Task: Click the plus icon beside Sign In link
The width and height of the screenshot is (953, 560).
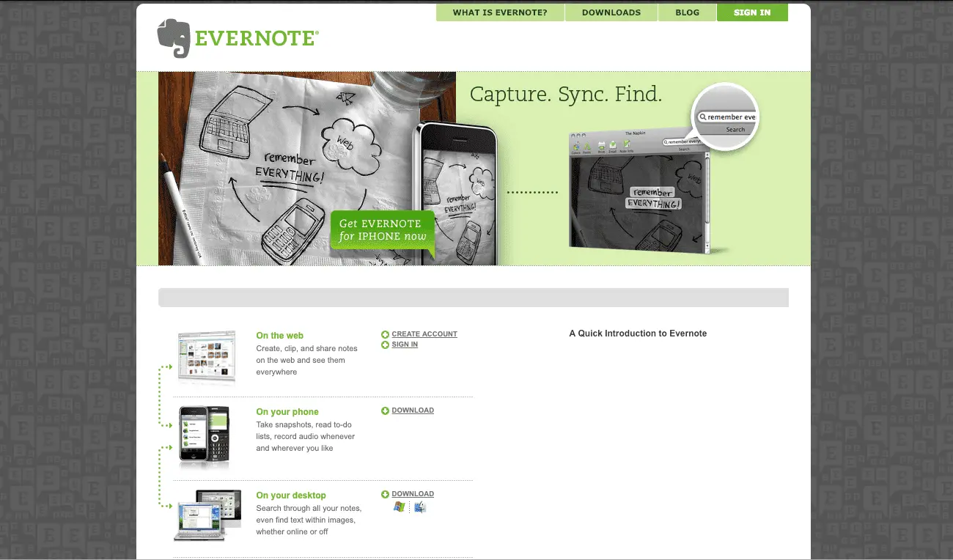Action: point(385,345)
